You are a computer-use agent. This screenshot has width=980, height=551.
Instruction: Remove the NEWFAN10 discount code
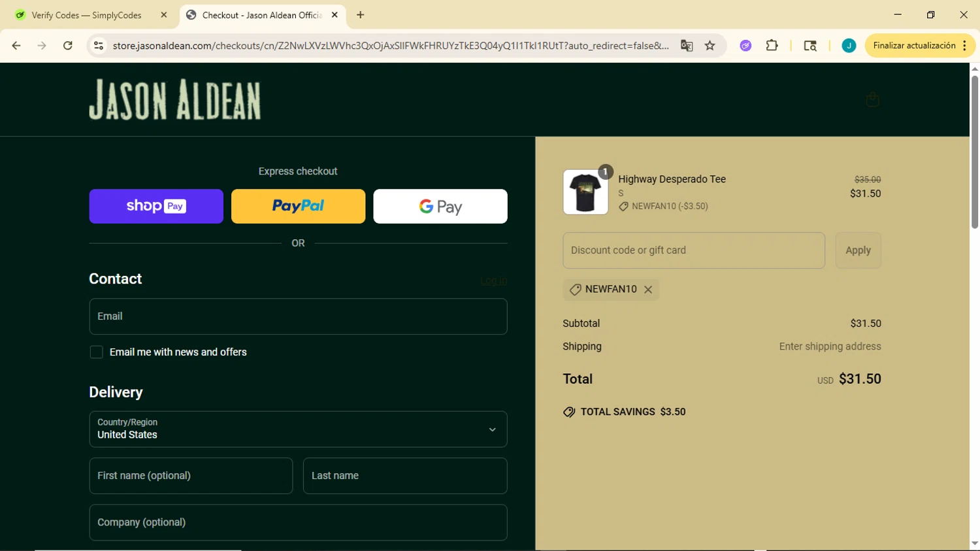click(x=648, y=290)
